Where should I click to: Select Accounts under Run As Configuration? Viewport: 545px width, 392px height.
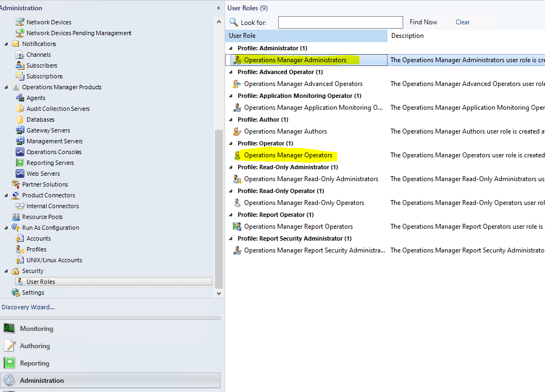(x=39, y=238)
